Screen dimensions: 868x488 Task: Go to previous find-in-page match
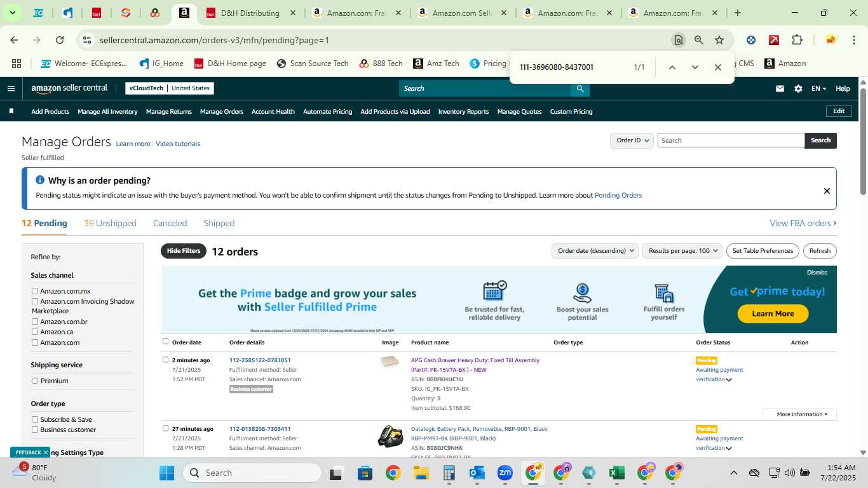click(672, 67)
